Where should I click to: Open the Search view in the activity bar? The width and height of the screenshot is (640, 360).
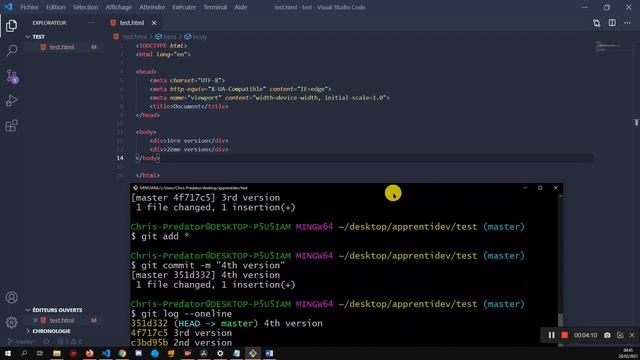click(x=11, y=51)
